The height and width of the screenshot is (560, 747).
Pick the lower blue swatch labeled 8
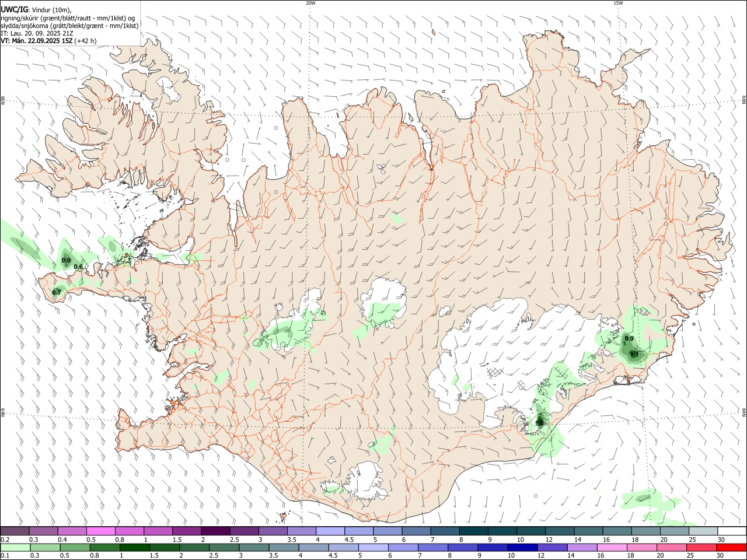coord(463,548)
